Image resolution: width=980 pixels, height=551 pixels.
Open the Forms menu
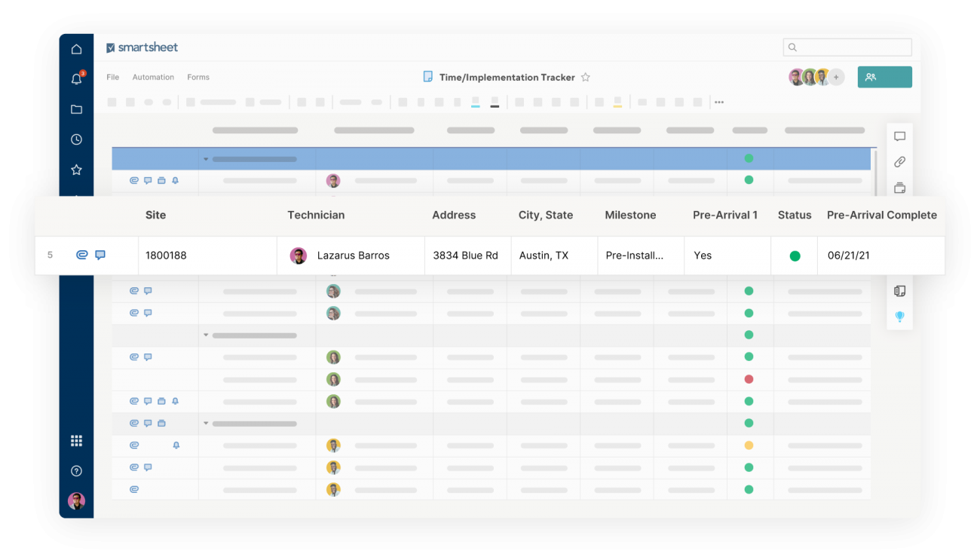[x=198, y=77]
